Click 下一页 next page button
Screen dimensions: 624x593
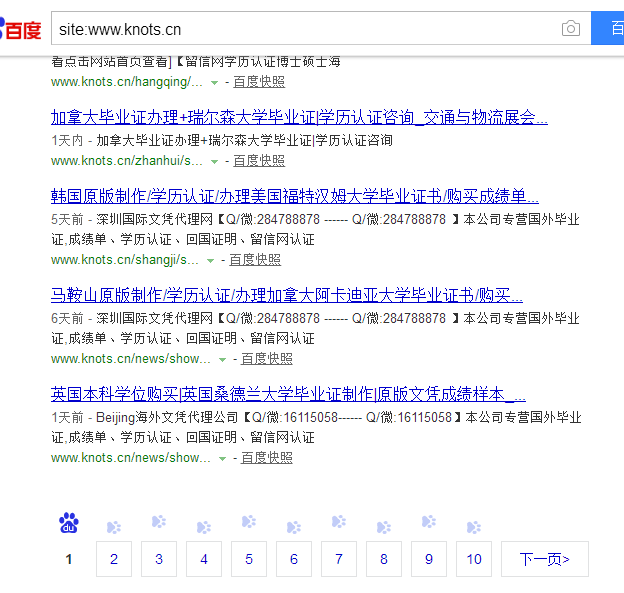[544, 559]
